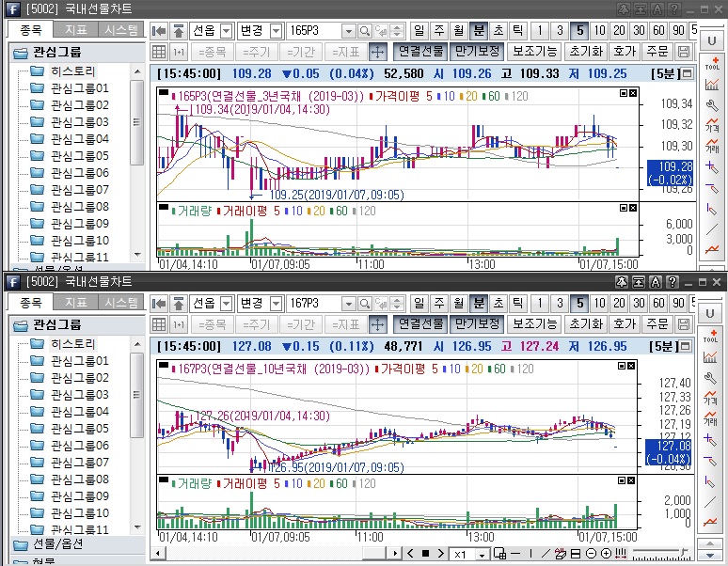Click the grid layout icon in upper toolbar
The height and width of the screenshot is (566, 728).
(158, 51)
